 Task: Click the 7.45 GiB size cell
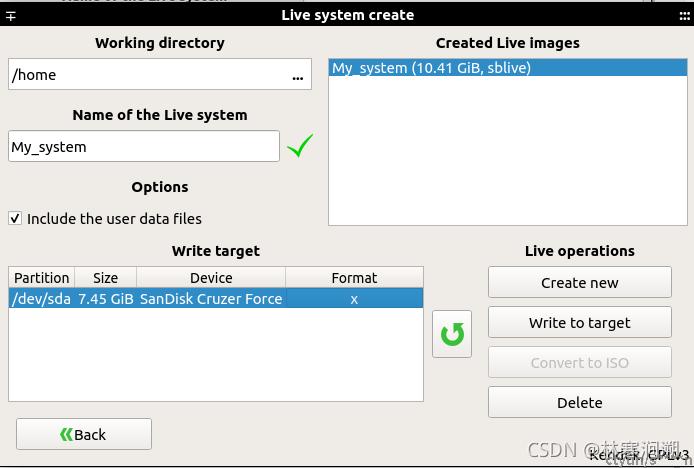point(106,299)
